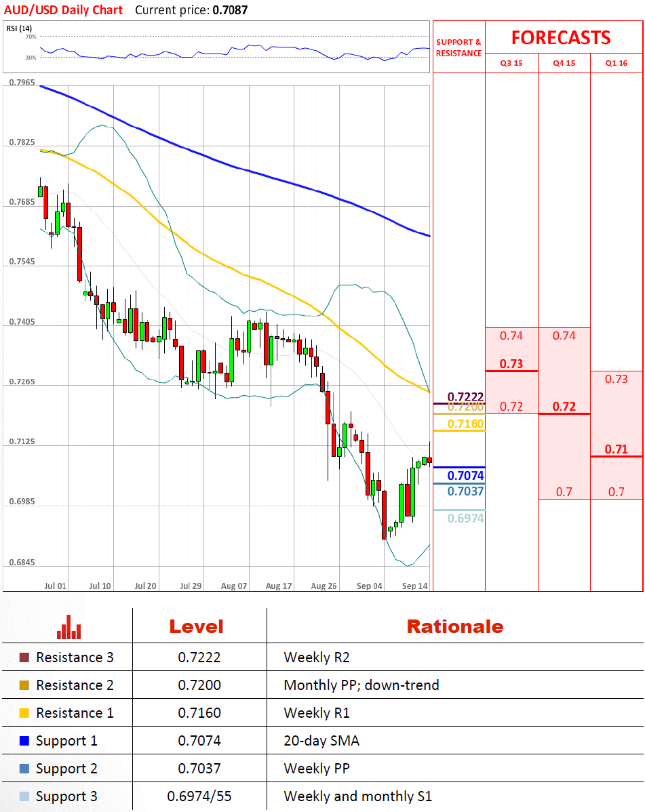Click the 0.7074 cell in Level column
The image size is (645, 812).
[199, 741]
